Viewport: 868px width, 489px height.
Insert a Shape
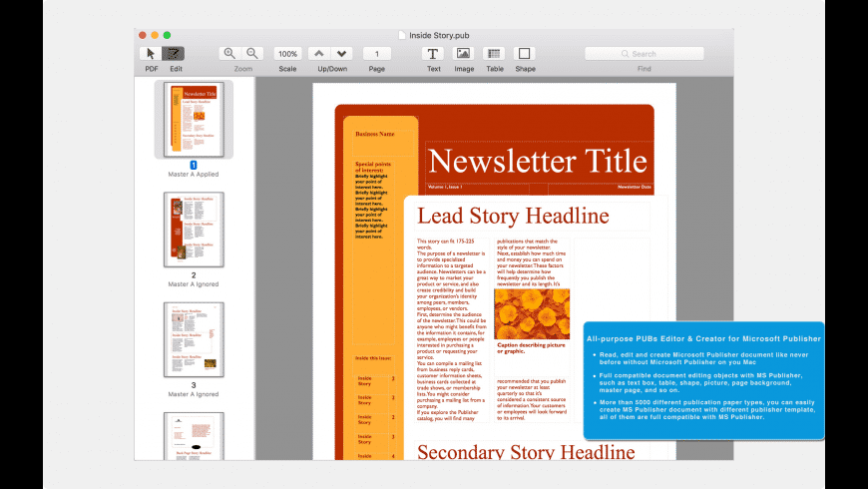[524, 54]
